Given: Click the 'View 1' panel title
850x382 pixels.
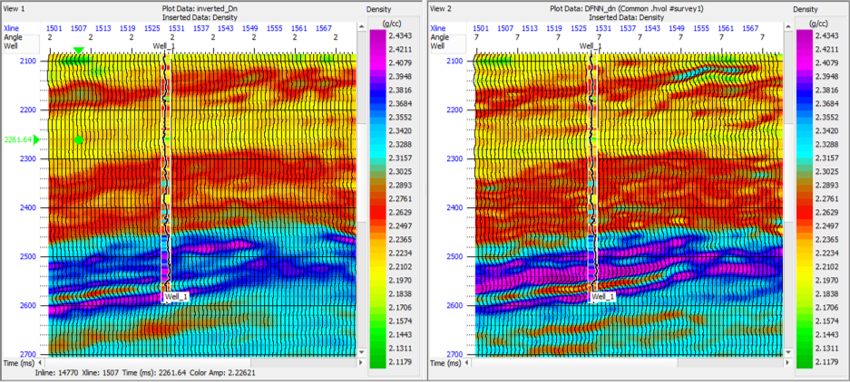Looking at the screenshot, I should click(x=15, y=10).
